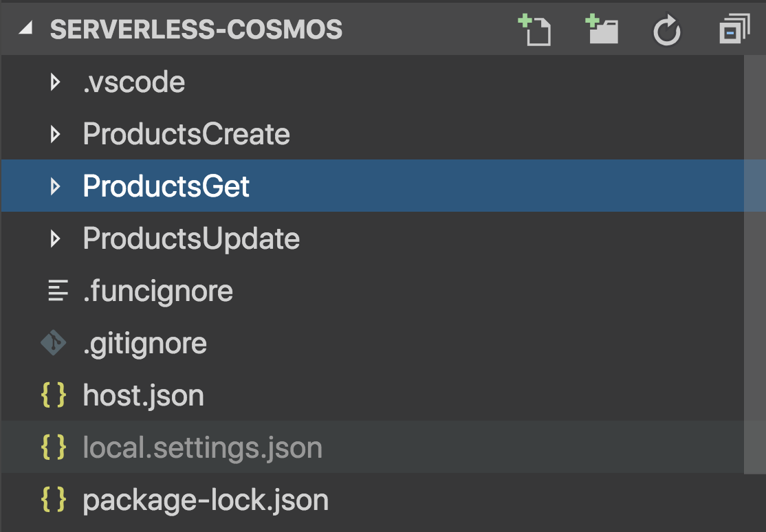Viewport: 766px width, 532px height.
Task: Click the host.json braces icon
Action: pos(54,395)
